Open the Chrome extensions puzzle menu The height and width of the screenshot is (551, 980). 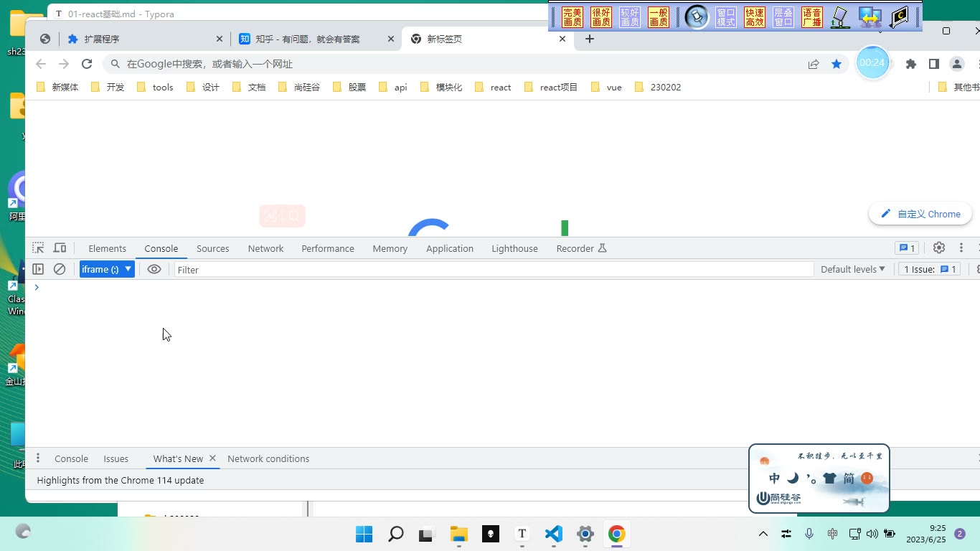click(911, 64)
